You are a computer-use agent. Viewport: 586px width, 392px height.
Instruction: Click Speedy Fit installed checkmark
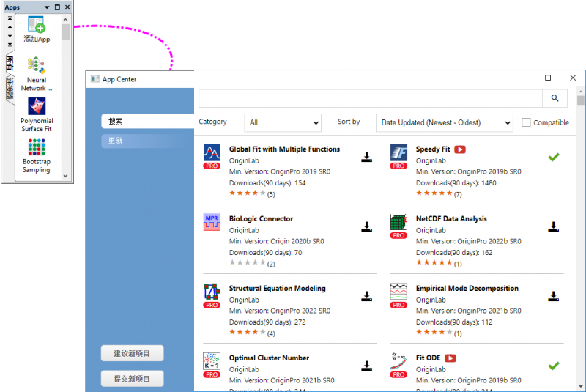point(554,157)
